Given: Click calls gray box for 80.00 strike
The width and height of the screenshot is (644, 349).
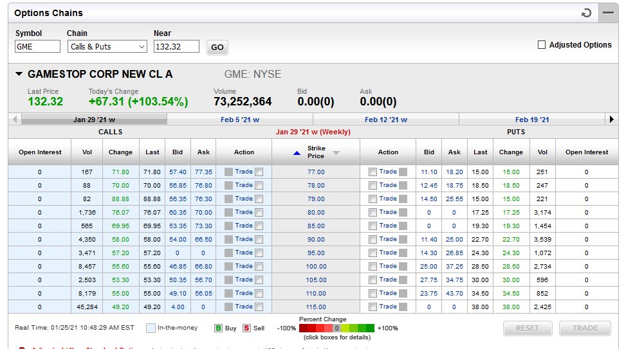Looking at the screenshot, I should point(229,213).
